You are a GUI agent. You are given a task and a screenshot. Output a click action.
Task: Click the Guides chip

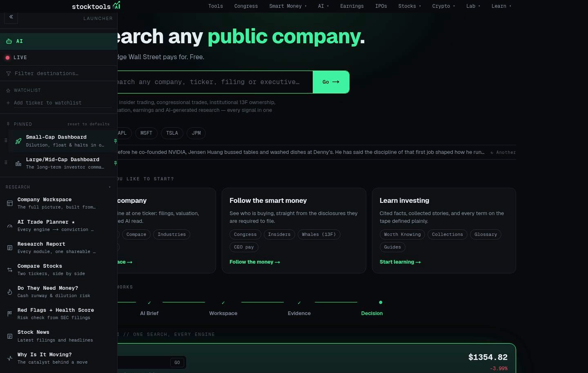(392, 247)
